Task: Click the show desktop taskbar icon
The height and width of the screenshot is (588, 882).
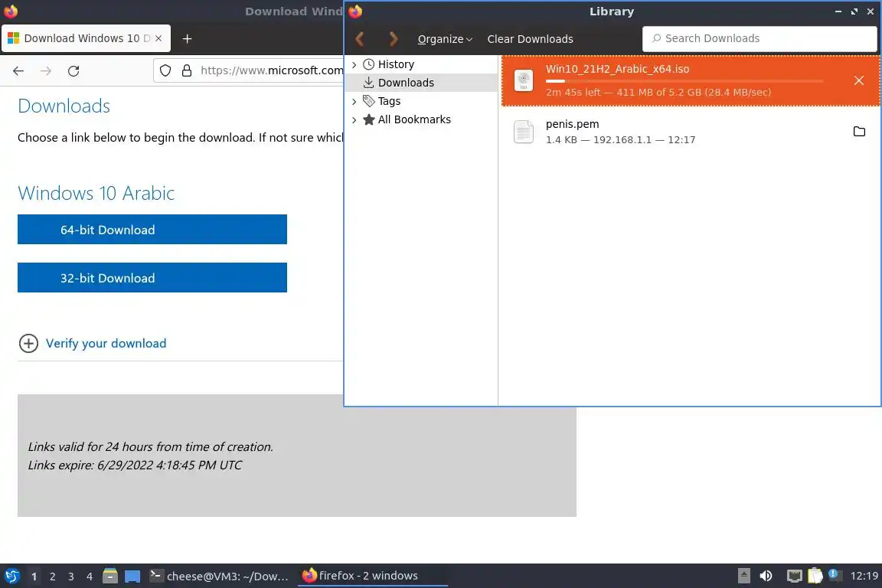Action: point(132,577)
